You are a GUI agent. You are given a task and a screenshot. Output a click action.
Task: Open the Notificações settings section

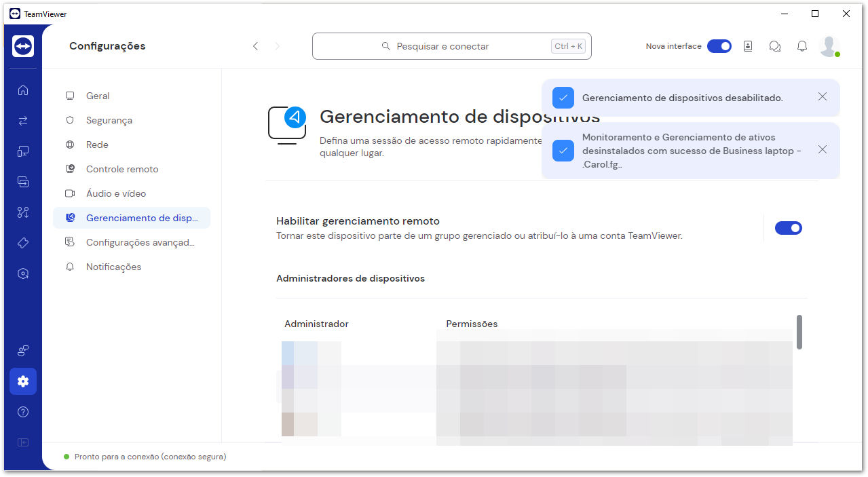point(113,267)
